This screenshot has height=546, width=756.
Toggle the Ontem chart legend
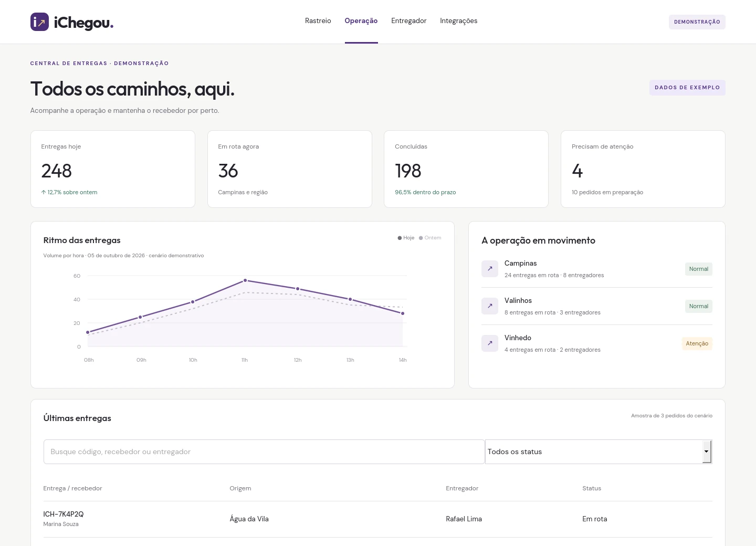click(x=430, y=238)
